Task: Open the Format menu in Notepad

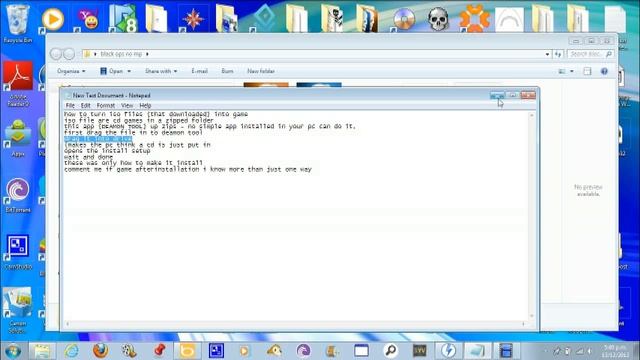Action: [x=106, y=105]
